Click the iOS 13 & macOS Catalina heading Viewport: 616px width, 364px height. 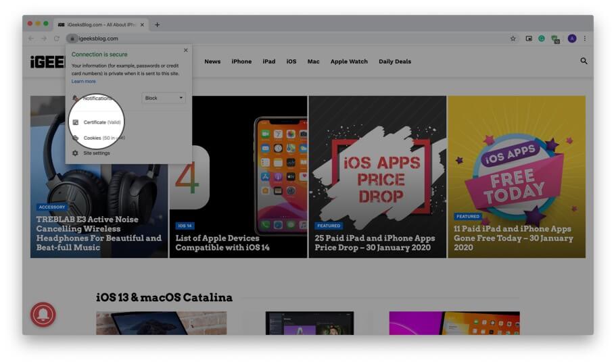164,297
